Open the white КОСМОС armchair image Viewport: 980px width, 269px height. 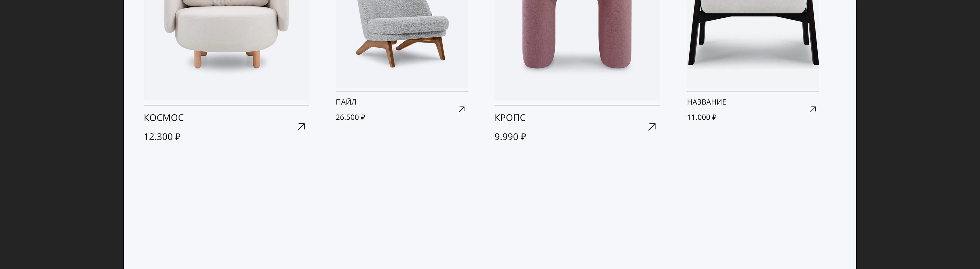click(x=226, y=50)
